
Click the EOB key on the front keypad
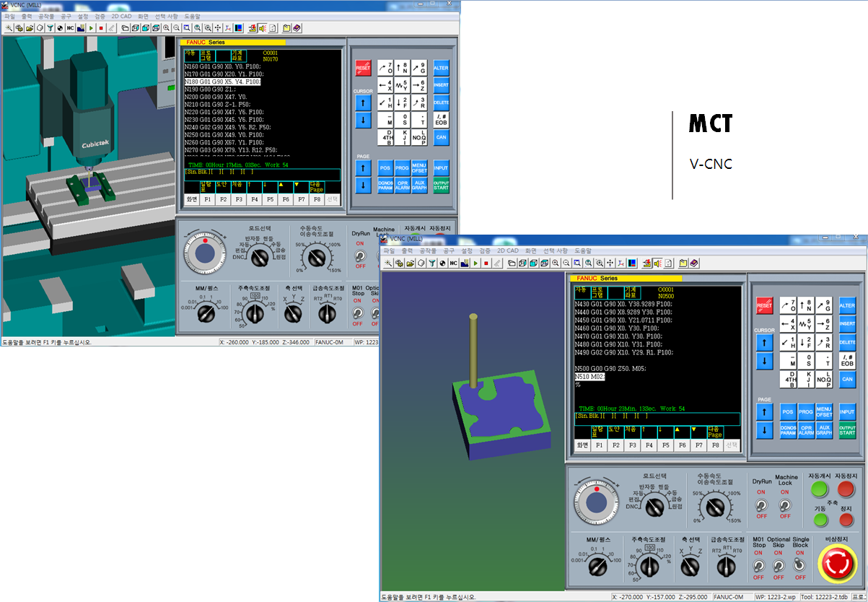point(847,361)
